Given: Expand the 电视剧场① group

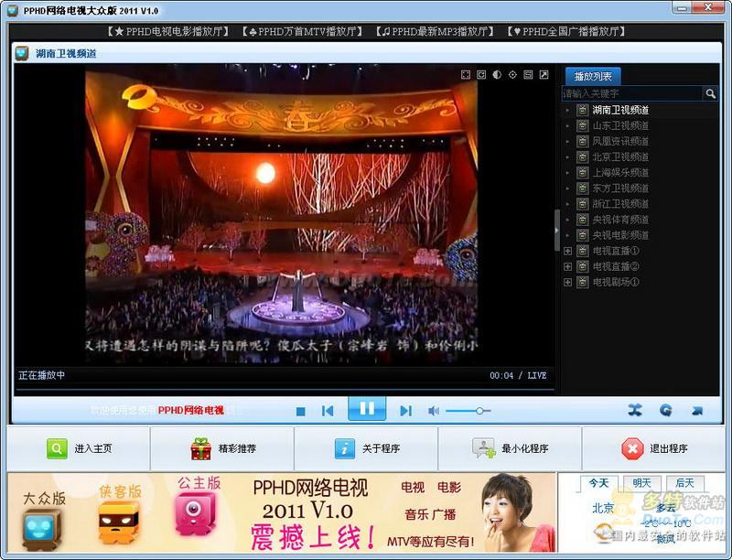Looking at the screenshot, I should tap(567, 283).
